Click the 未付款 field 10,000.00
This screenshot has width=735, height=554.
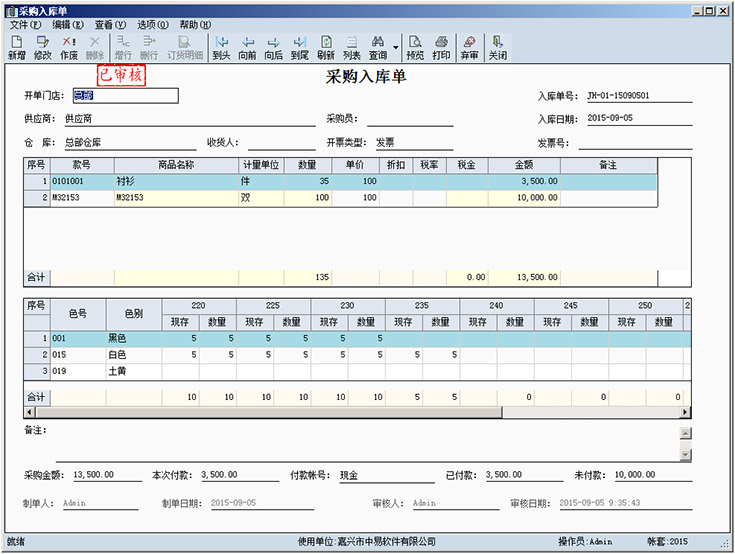(x=653, y=475)
